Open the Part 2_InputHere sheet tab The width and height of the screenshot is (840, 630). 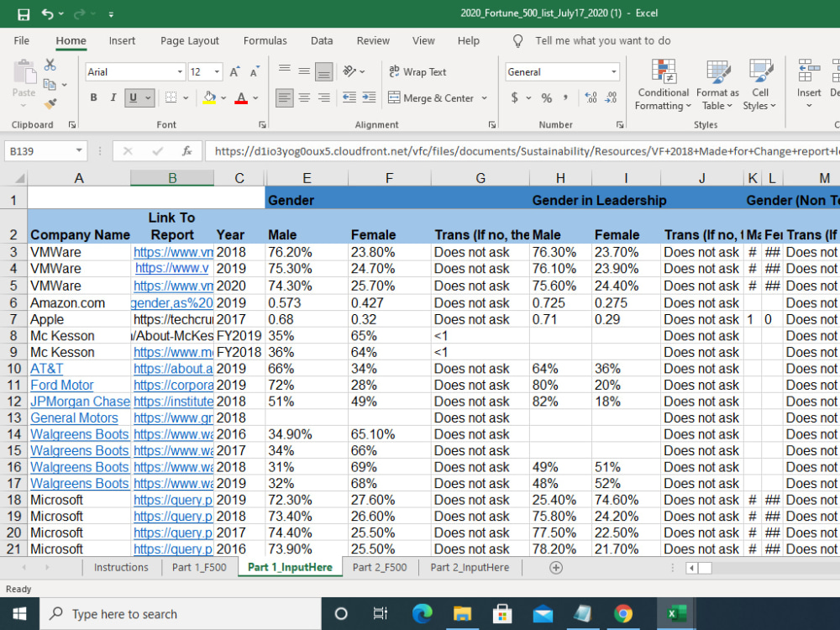[470, 567]
